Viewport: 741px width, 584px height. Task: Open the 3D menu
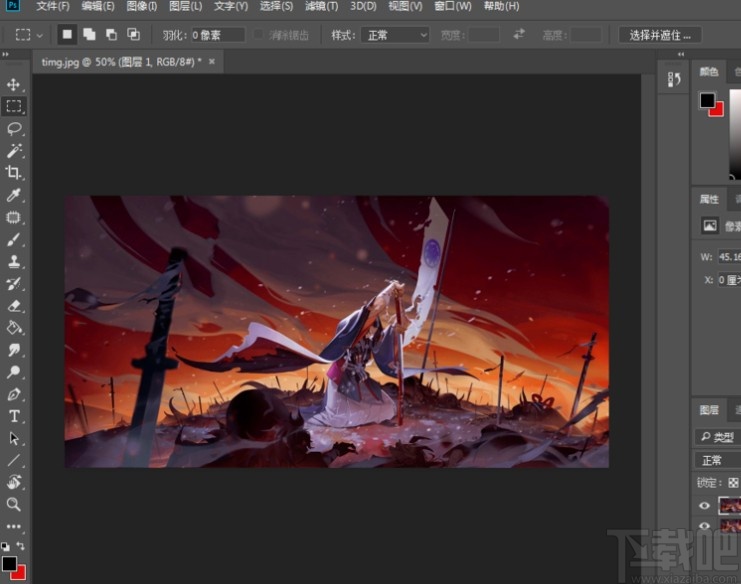[x=363, y=7]
